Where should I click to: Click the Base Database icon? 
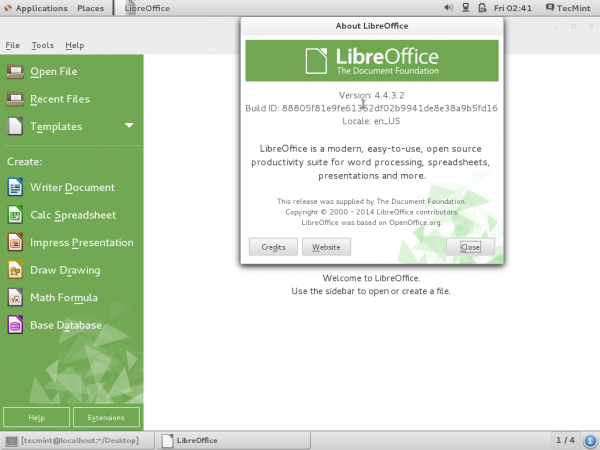point(15,325)
